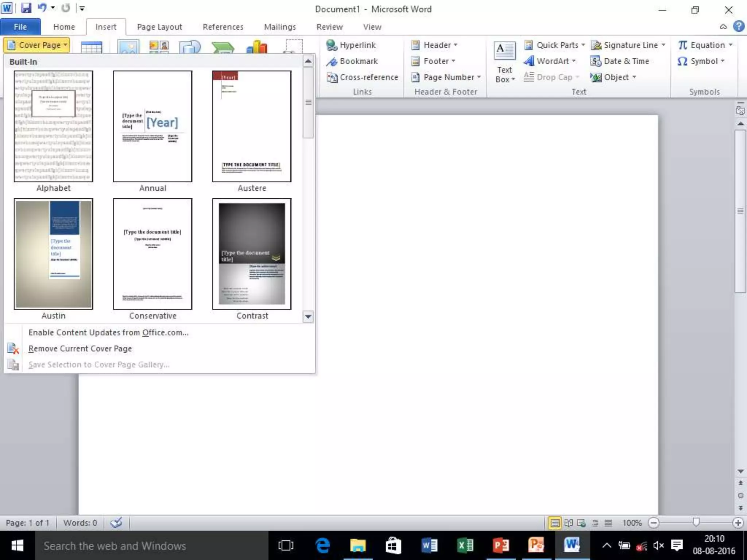Select the Austin cover page thumbnail
This screenshot has height=560, width=747.
tap(53, 254)
